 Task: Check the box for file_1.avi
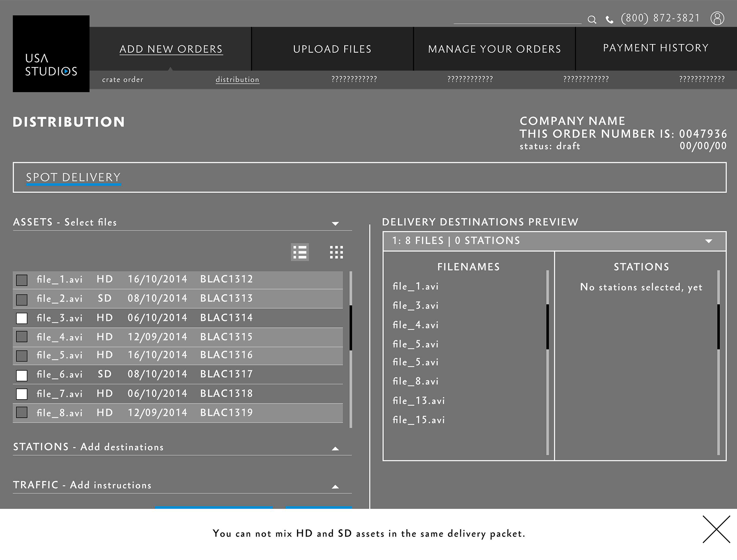point(22,280)
